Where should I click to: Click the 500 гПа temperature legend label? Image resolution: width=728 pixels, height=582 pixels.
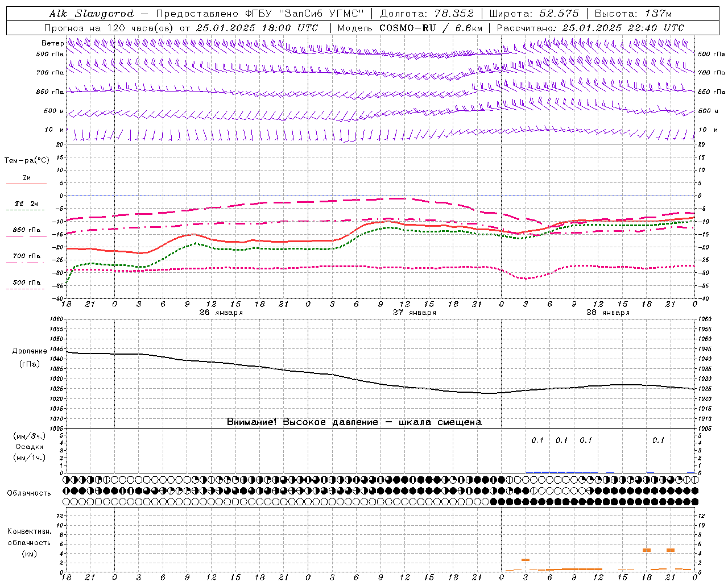click(27, 282)
